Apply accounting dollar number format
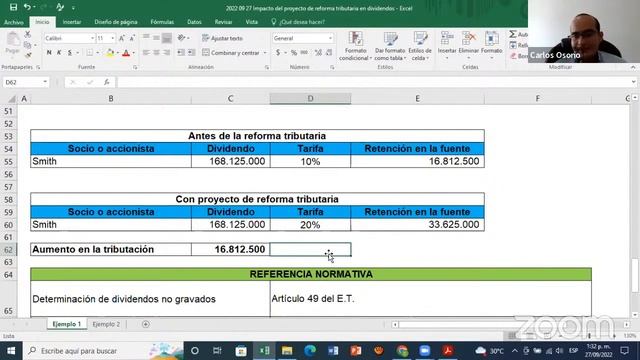The image size is (640, 360). tap(278, 53)
